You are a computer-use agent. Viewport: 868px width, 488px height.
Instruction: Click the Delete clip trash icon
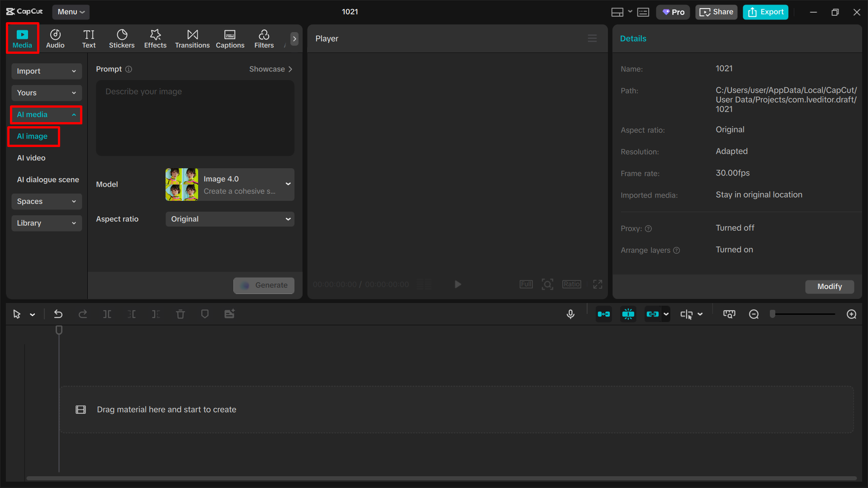(180, 313)
